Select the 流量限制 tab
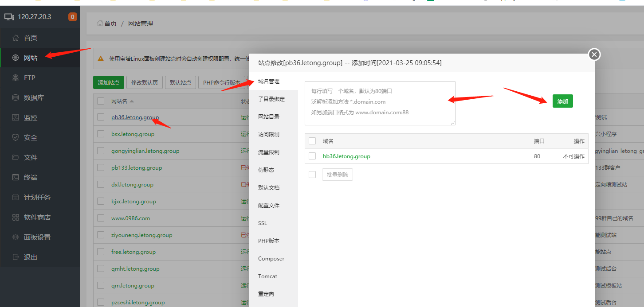Image resolution: width=644 pixels, height=307 pixels. pyautogui.click(x=274, y=152)
